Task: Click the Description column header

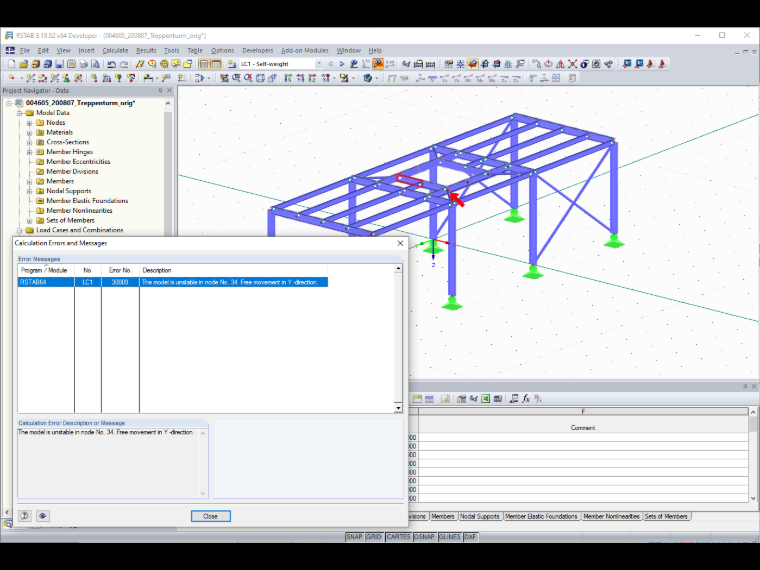Action: pos(233,270)
